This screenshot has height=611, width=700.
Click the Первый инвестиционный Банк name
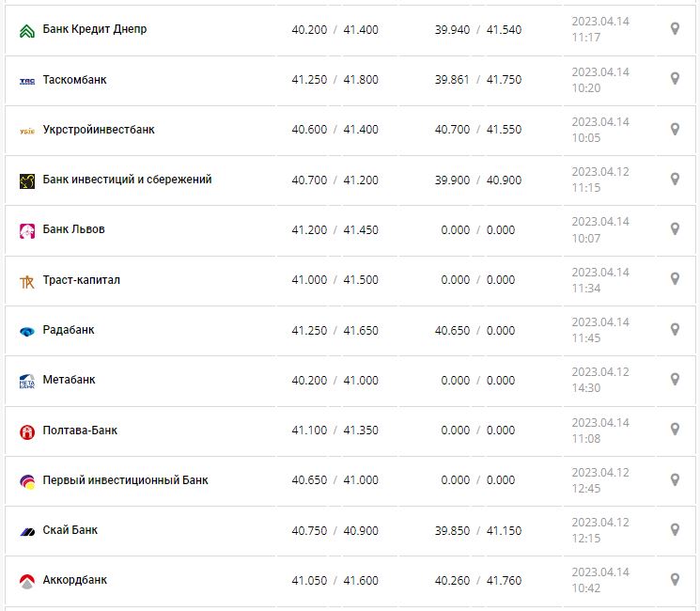(x=126, y=480)
